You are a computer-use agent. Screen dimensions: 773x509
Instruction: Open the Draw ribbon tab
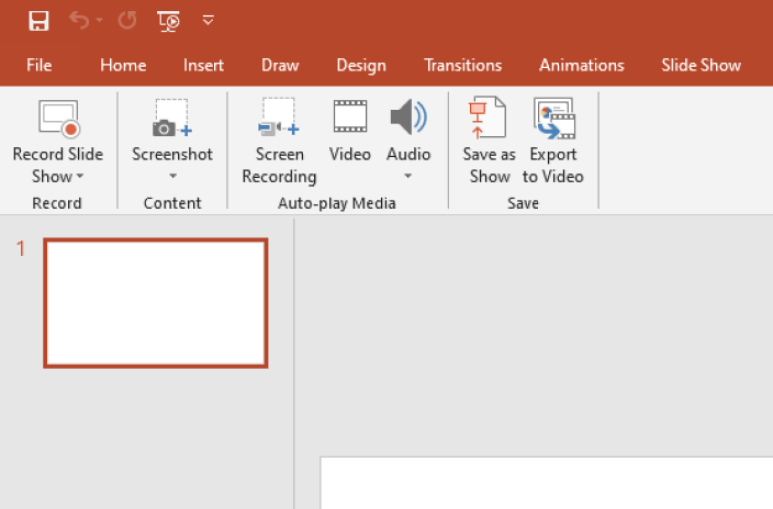pos(280,65)
